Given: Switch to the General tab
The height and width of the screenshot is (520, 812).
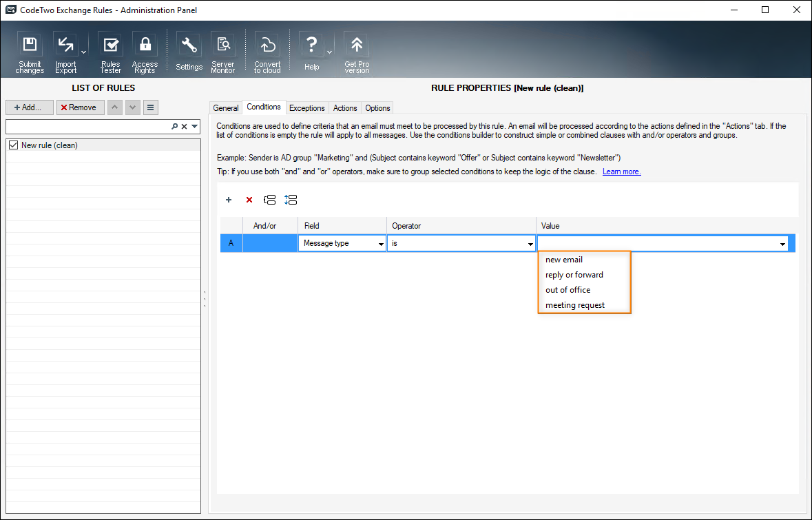Looking at the screenshot, I should coord(226,107).
